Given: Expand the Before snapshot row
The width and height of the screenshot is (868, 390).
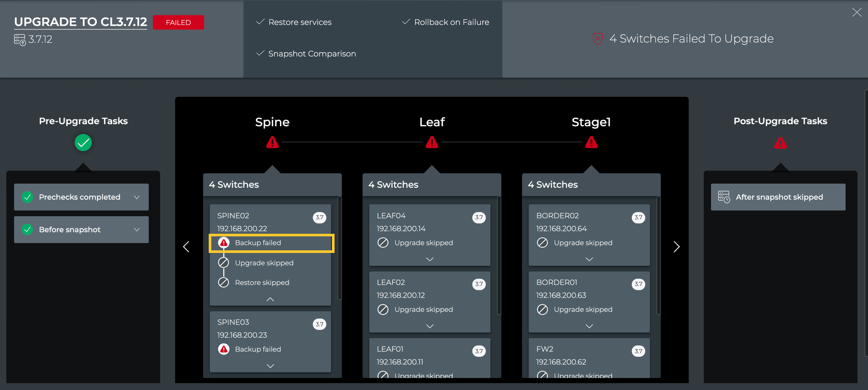Looking at the screenshot, I should [x=137, y=230].
